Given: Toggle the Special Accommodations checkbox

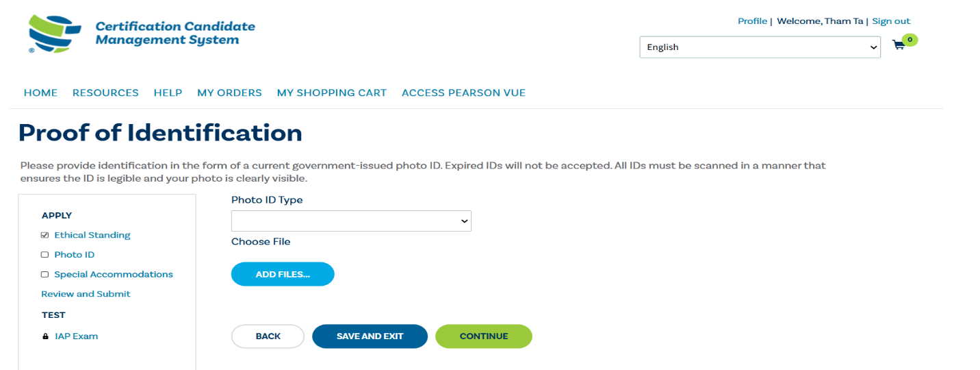Looking at the screenshot, I should click(x=45, y=275).
